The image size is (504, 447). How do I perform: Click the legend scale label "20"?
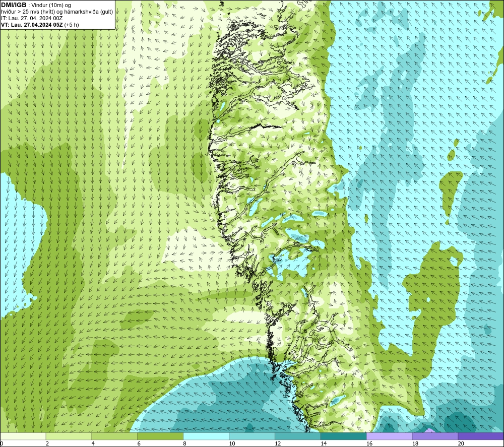(461, 444)
